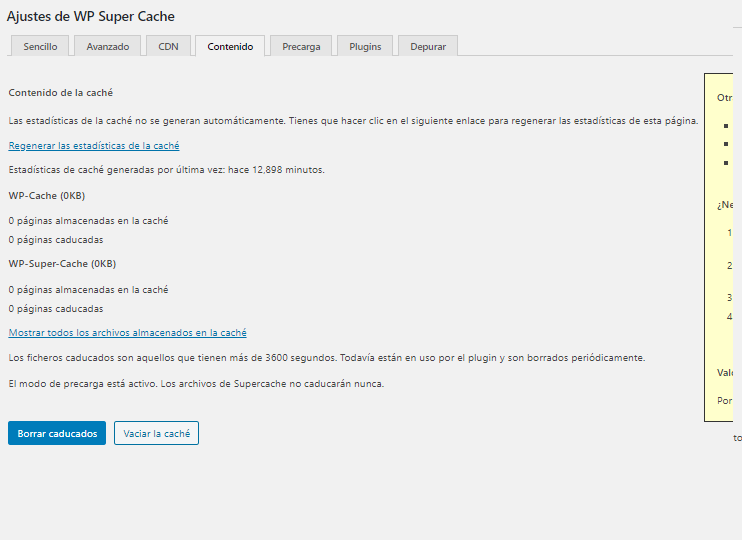Click '0 páginas almacenadas' under WP-Cache
Viewport: 742px width, 540px height.
pyautogui.click(x=88, y=221)
